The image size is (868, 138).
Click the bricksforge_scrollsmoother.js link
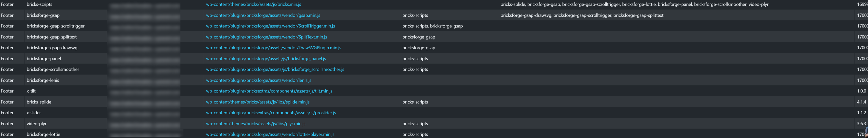[275, 69]
